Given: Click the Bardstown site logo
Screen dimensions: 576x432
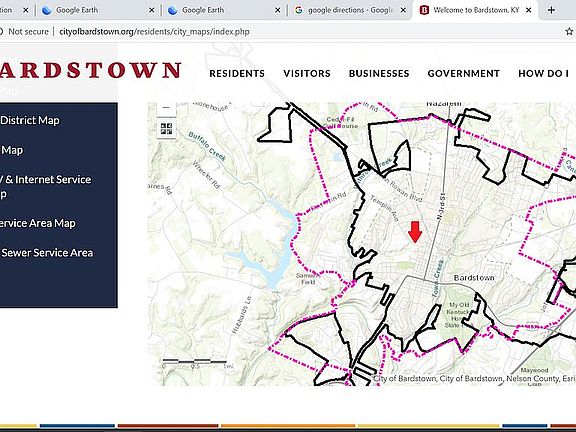Looking at the screenshot, I should click(x=90, y=70).
